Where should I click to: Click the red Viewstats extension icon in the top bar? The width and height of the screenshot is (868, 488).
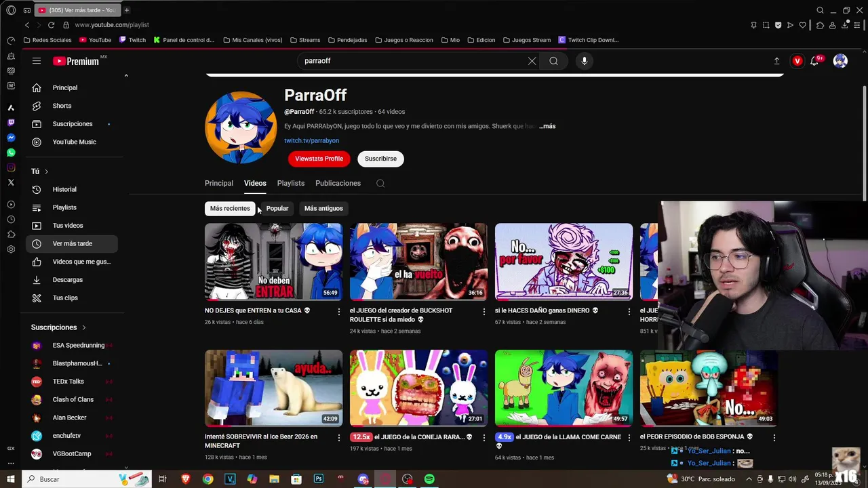(797, 61)
